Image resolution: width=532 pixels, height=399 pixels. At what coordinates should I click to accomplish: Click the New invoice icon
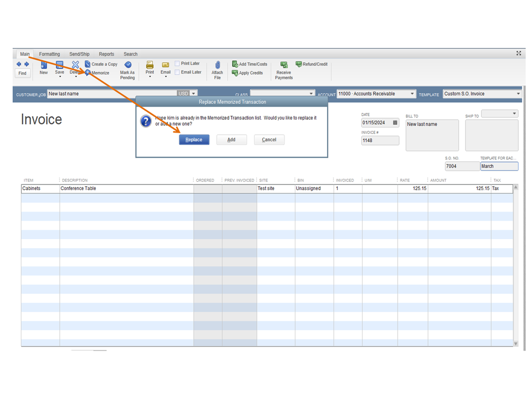(x=44, y=65)
